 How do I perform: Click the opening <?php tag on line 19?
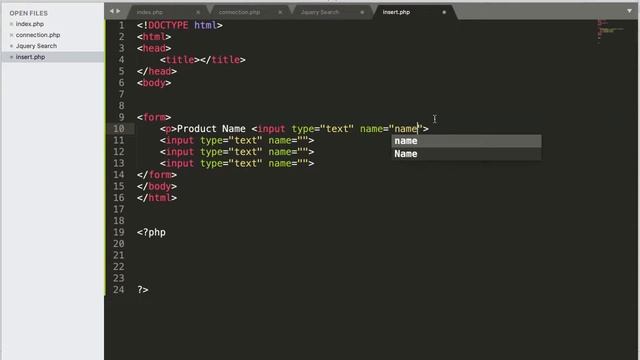151,233
